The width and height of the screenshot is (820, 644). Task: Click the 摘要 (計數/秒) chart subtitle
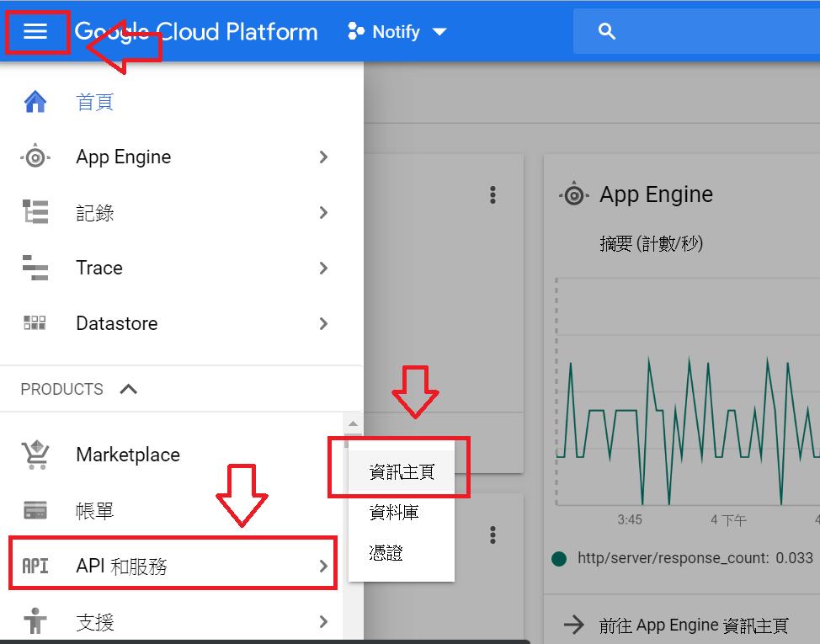point(651,243)
